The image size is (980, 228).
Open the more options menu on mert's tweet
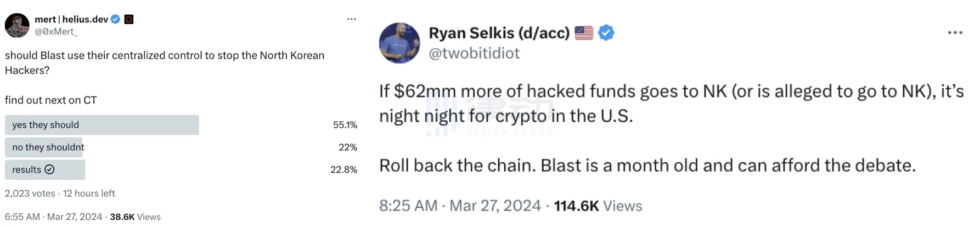[352, 19]
